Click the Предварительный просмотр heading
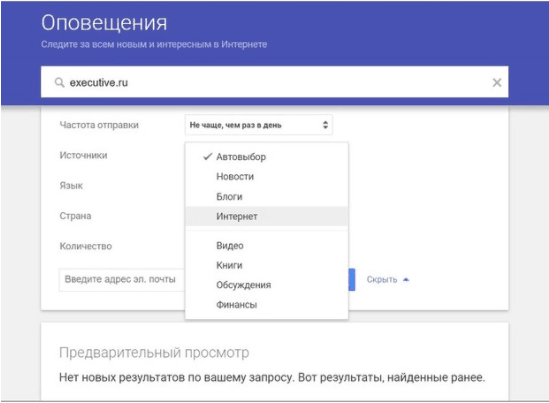549x403 pixels. pyautogui.click(x=154, y=353)
